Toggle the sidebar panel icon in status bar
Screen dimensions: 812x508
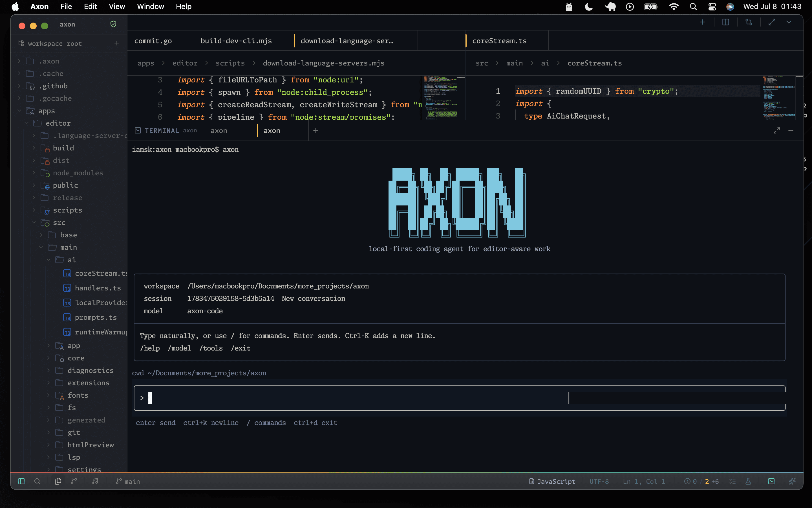tap(21, 481)
